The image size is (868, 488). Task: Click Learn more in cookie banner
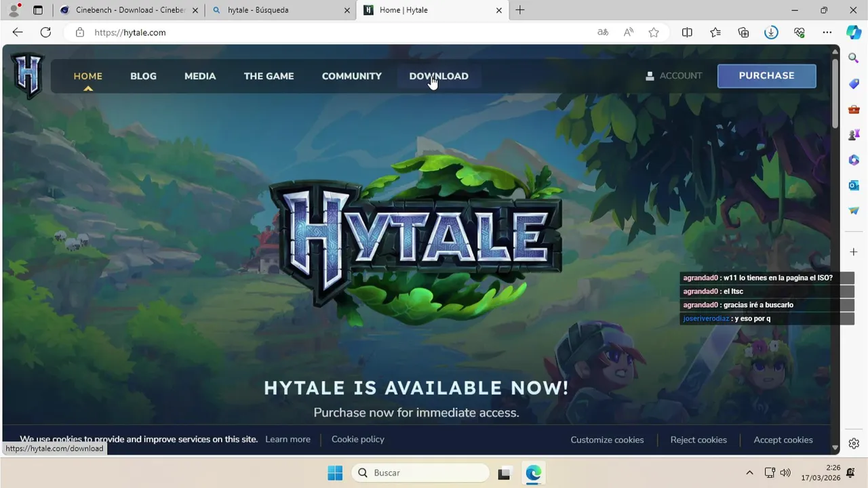(288, 439)
